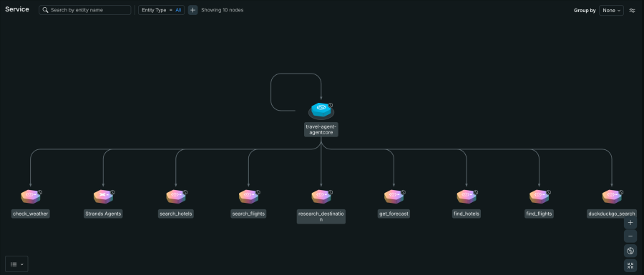Screen dimensions: 644x275
Task: Select the find_flights node icon
Action: coord(540,196)
